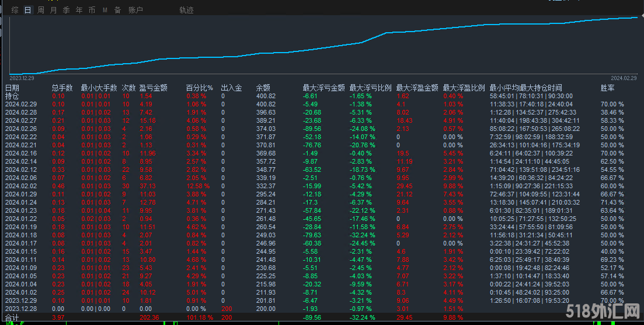Image resolution: width=644 pixels, height=325 pixels.
Task: Click the 胜率 column header
Action: point(607,88)
